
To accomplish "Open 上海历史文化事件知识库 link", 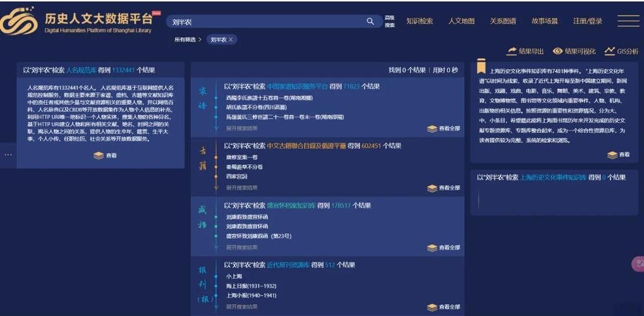I will coord(553,178).
